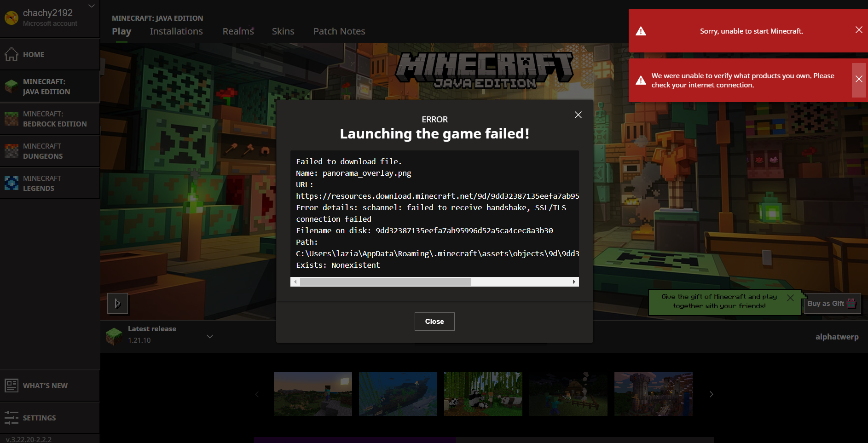868x443 pixels.
Task: Click the warning icon on 'verify products' alert
Action: click(641, 81)
